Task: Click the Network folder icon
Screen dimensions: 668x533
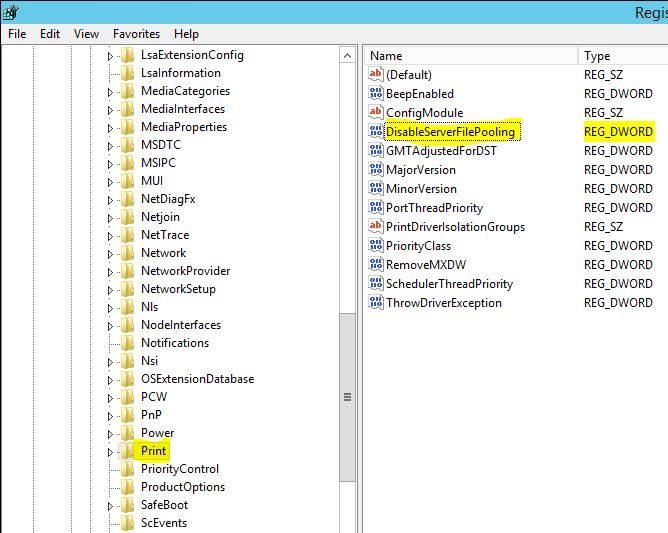Action: (x=127, y=253)
